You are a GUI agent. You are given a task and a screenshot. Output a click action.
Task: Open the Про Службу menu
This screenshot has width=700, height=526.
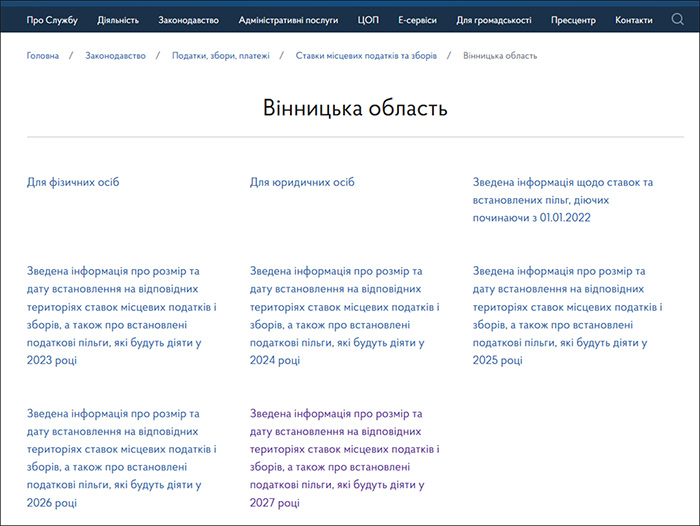[52, 20]
